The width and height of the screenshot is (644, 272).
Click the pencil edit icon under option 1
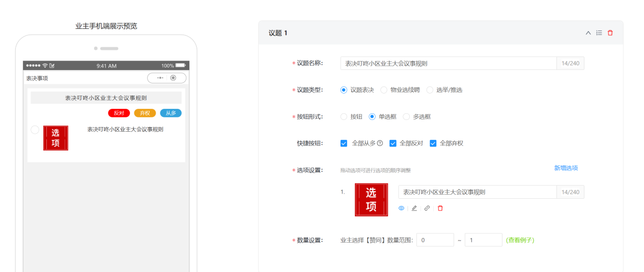414,208
